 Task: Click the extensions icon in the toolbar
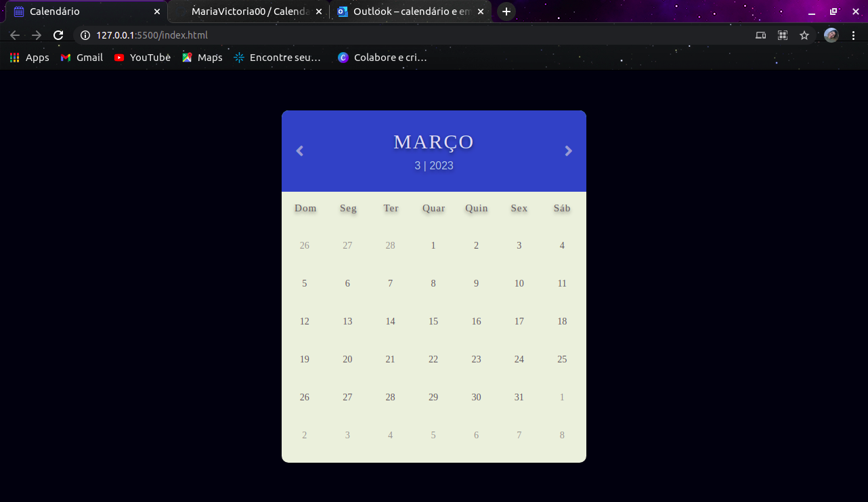(x=783, y=35)
